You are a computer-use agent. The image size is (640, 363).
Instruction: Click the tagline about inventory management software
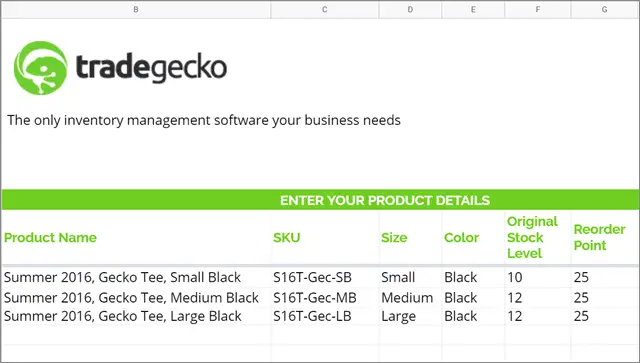(x=204, y=120)
